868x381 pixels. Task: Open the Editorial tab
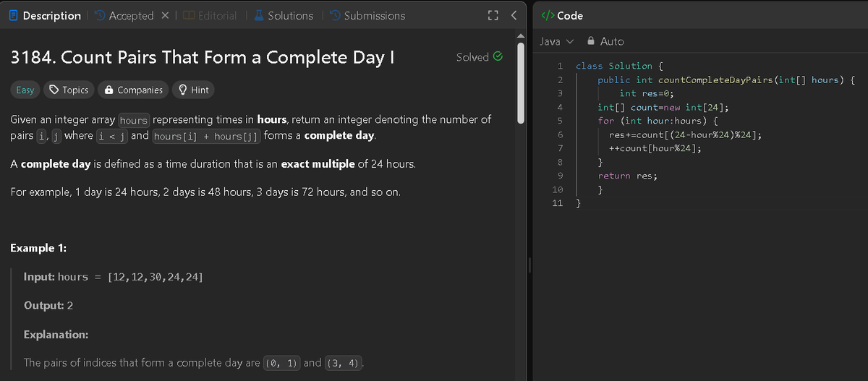(x=210, y=15)
